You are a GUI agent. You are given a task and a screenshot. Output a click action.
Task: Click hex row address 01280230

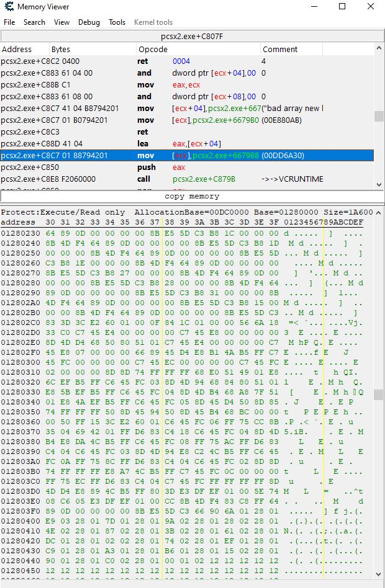tap(20, 233)
